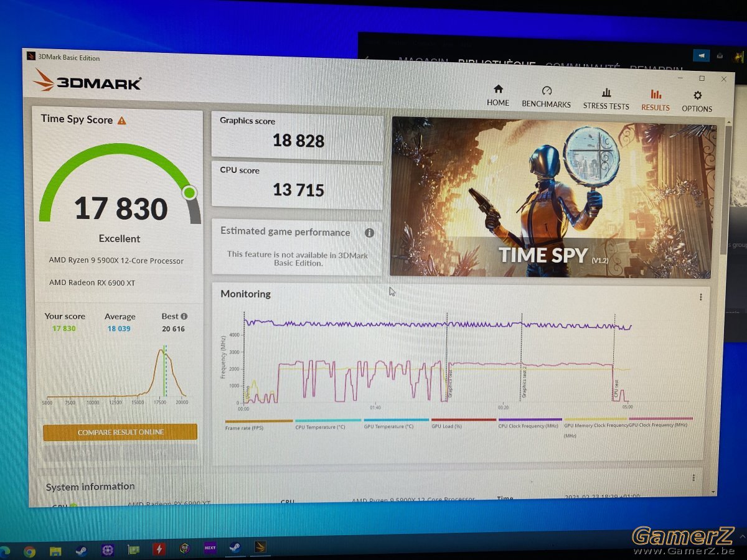This screenshot has height=560, width=747.
Task: Click the Your score value 17 830
Action: [64, 329]
